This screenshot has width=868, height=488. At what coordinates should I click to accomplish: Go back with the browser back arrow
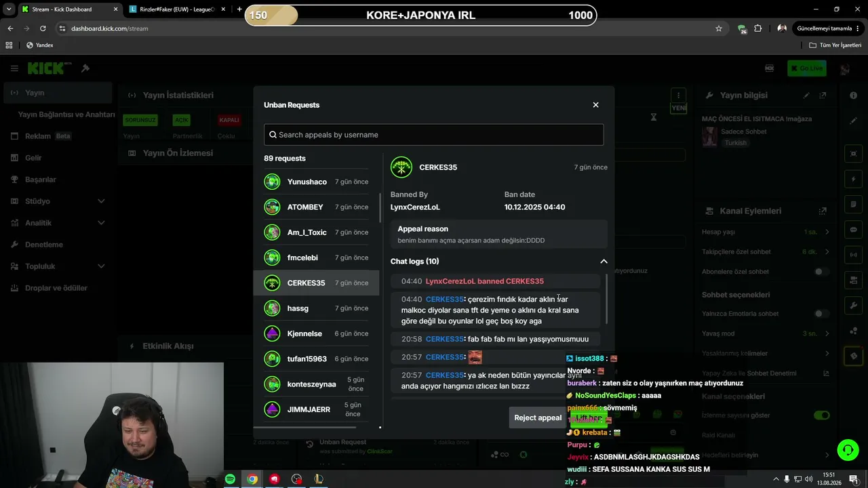(x=10, y=28)
